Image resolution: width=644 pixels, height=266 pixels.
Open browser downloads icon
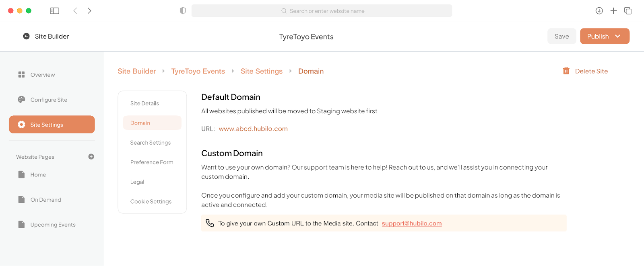(x=599, y=11)
